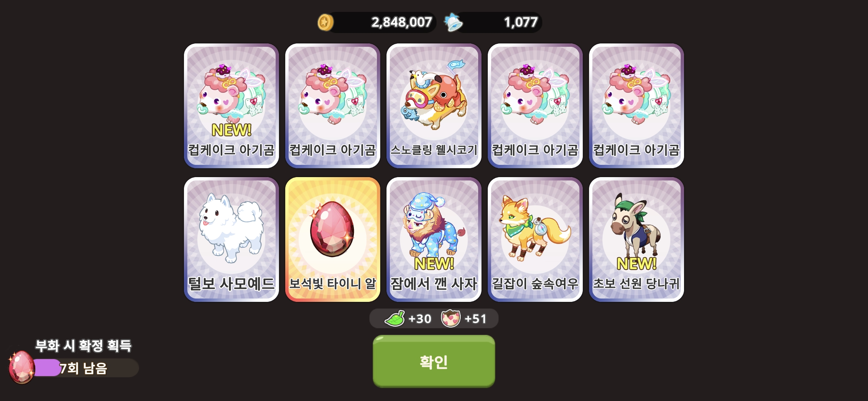The image size is (868, 401).
Task: Tap the NEW! badge on the lion card
Action: click(434, 264)
